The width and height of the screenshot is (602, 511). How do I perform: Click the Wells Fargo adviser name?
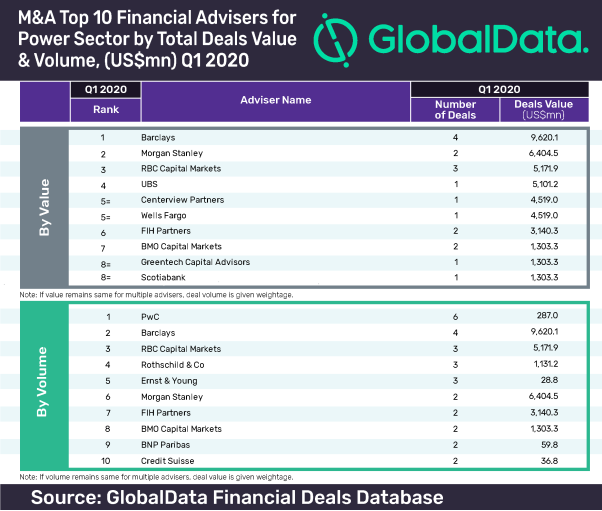[164, 216]
